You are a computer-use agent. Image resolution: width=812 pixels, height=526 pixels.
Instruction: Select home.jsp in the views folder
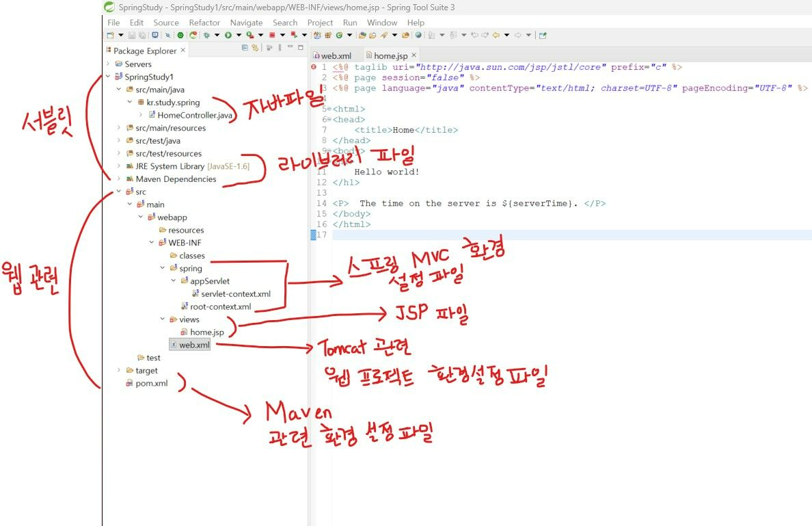pos(206,332)
